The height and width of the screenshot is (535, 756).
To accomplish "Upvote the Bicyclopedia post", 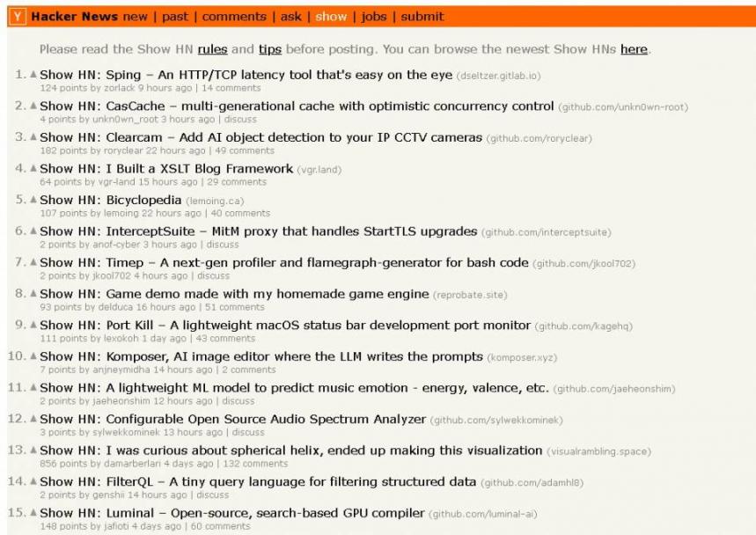I will pyautogui.click(x=33, y=200).
